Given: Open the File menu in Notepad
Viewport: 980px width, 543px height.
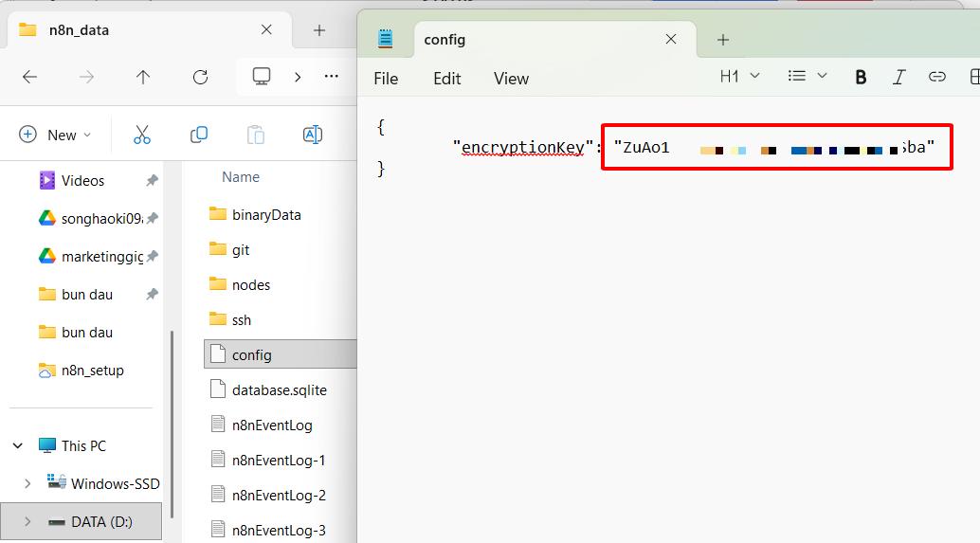Looking at the screenshot, I should pyautogui.click(x=386, y=79).
